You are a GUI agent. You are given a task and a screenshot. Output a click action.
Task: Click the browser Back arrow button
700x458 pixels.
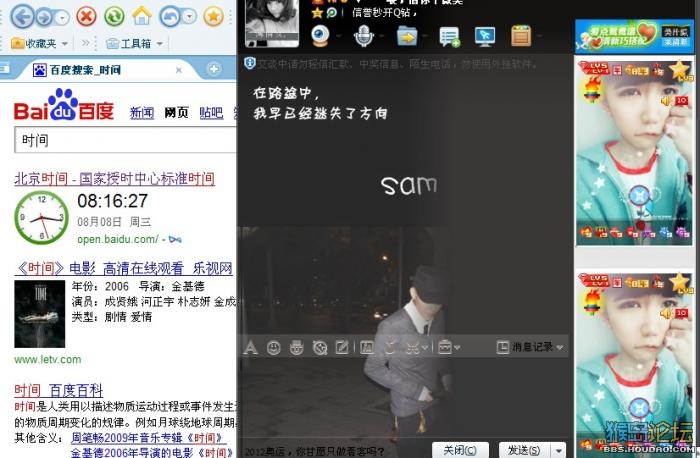tap(22, 17)
